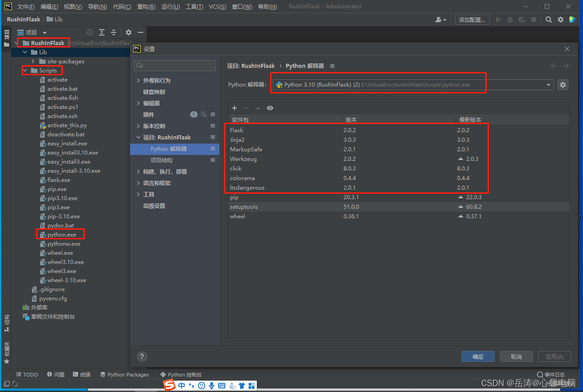Select 项目结构 in settings tree
The width and height of the screenshot is (583, 392).
pos(161,160)
